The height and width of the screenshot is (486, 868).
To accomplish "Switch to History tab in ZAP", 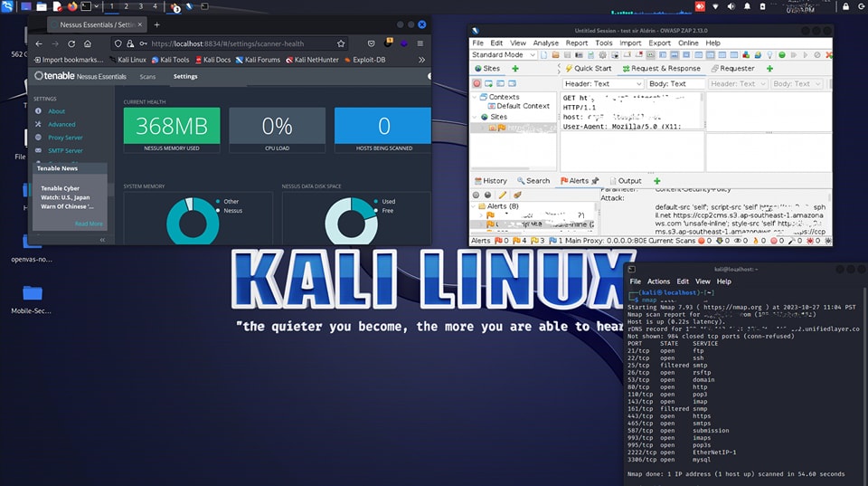I will tap(490, 181).
